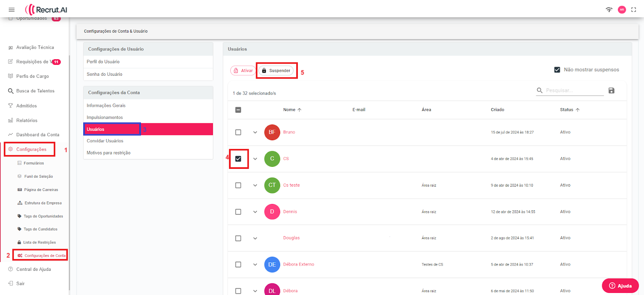Open Busca de Talentos search page
The width and height of the screenshot is (644, 295).
(35, 91)
